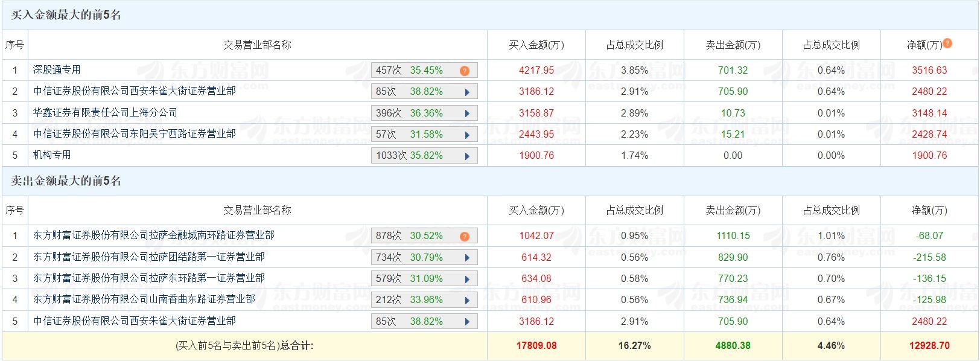Select the 买入金额最大的前5名 section title
This screenshot has width=980, height=361.
coord(66,15)
